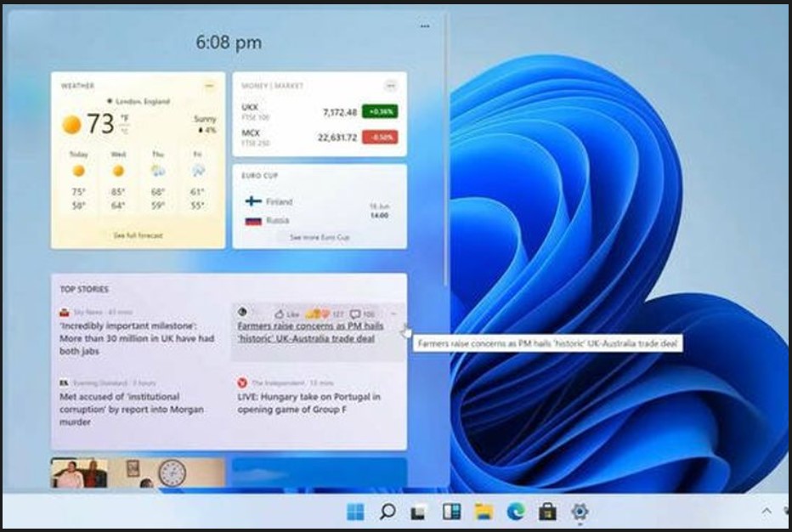Viewport: 792px width, 532px height.
Task: Like the Farmers trade deal story
Action: [286, 314]
